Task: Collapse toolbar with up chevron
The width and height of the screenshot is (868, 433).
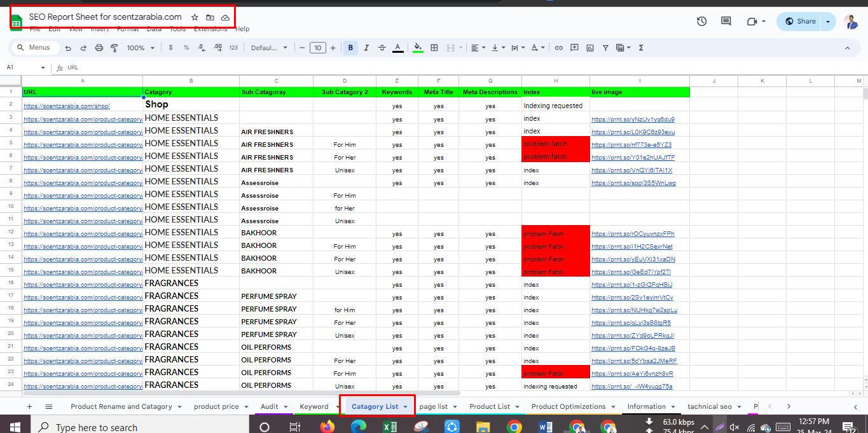Action: (847, 48)
